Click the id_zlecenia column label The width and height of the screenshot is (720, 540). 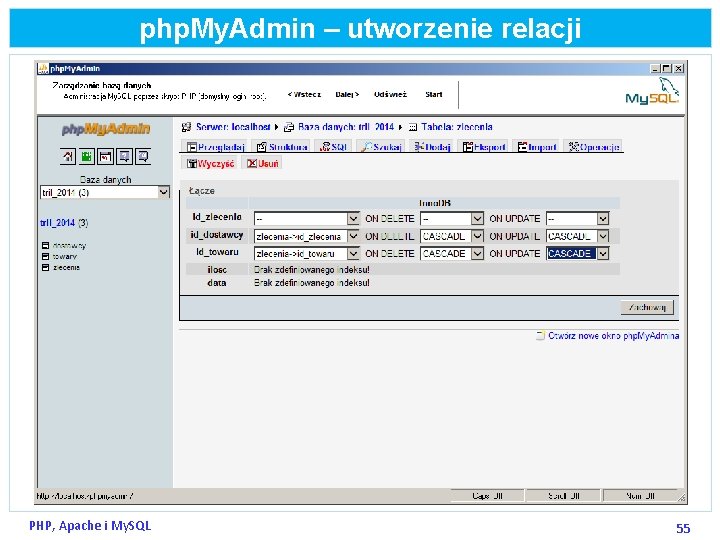point(217,217)
